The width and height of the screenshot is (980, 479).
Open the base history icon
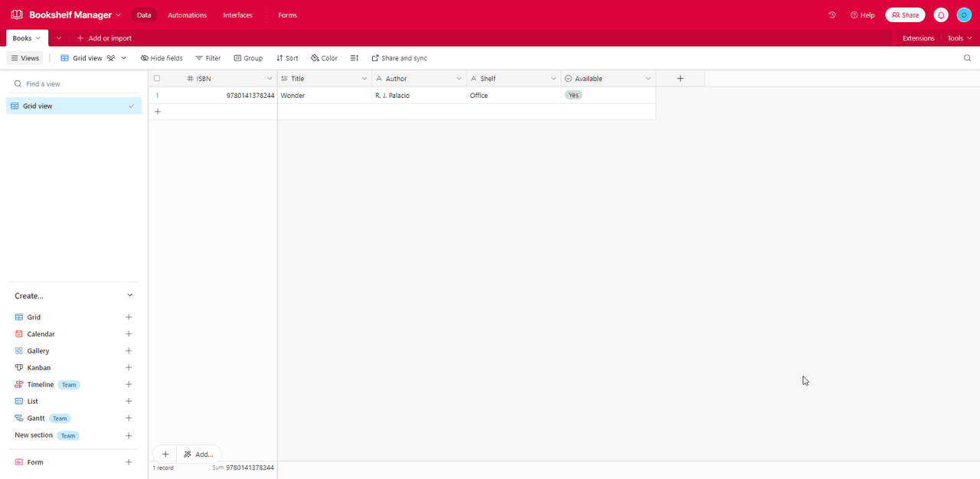832,15
